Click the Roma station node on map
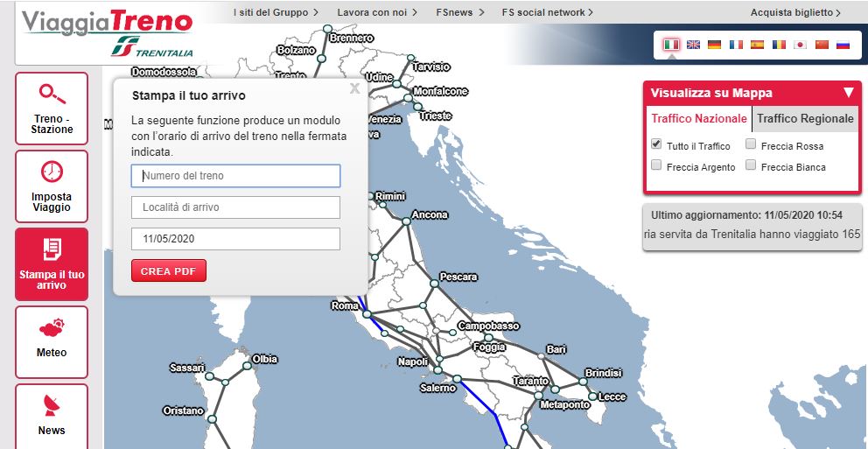868x449 pixels. tap(367, 314)
